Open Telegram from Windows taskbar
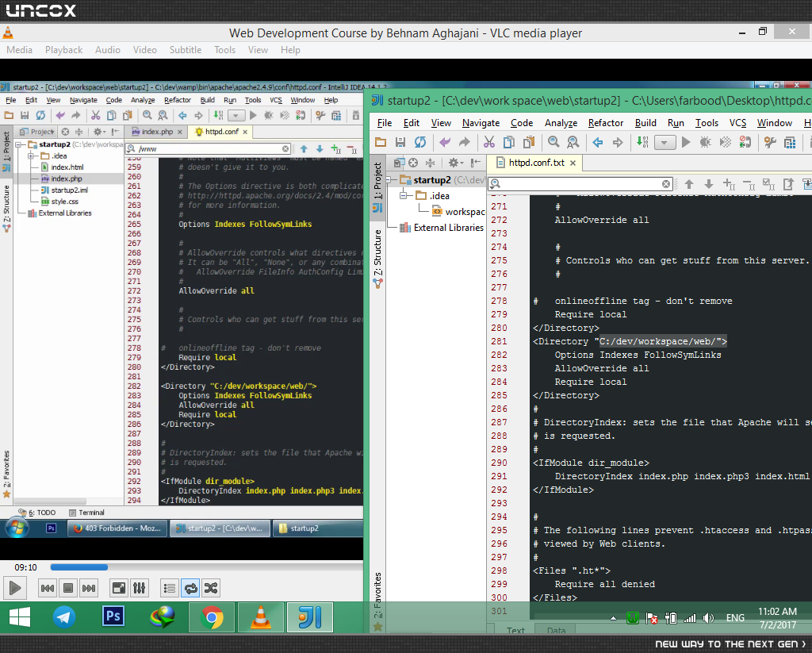812x653 pixels. click(x=64, y=617)
